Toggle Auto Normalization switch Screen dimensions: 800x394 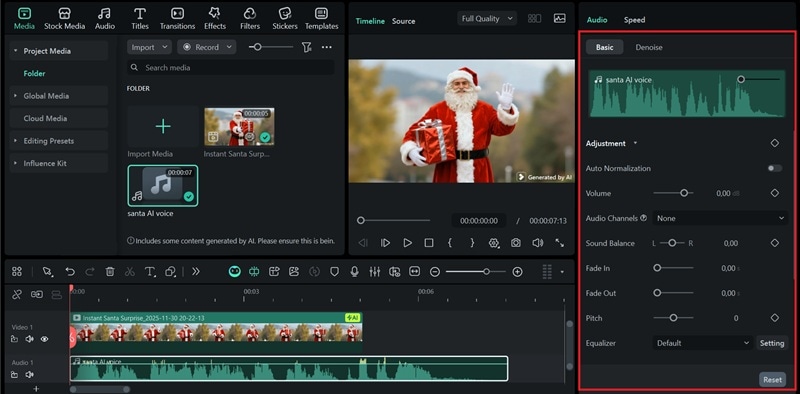[x=774, y=168]
